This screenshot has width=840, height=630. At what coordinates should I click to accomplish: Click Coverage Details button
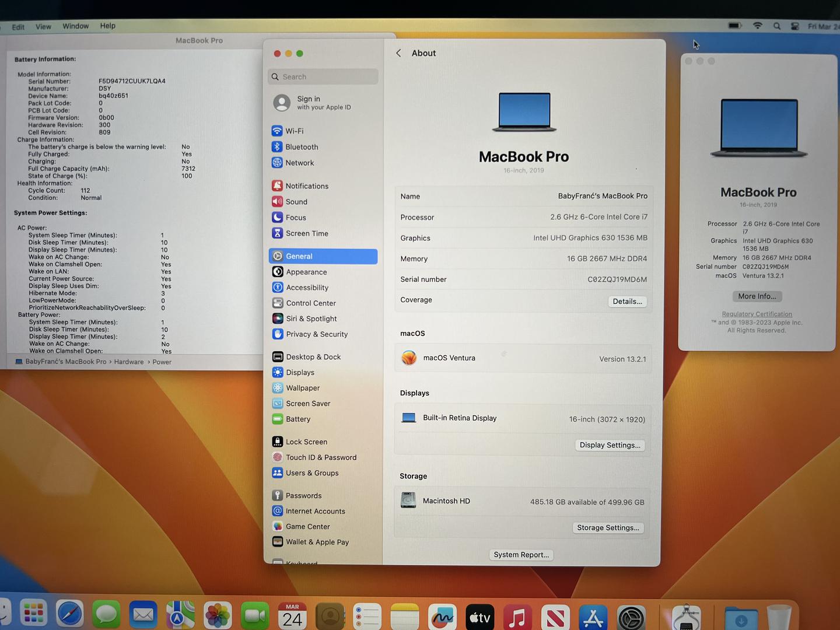point(627,302)
